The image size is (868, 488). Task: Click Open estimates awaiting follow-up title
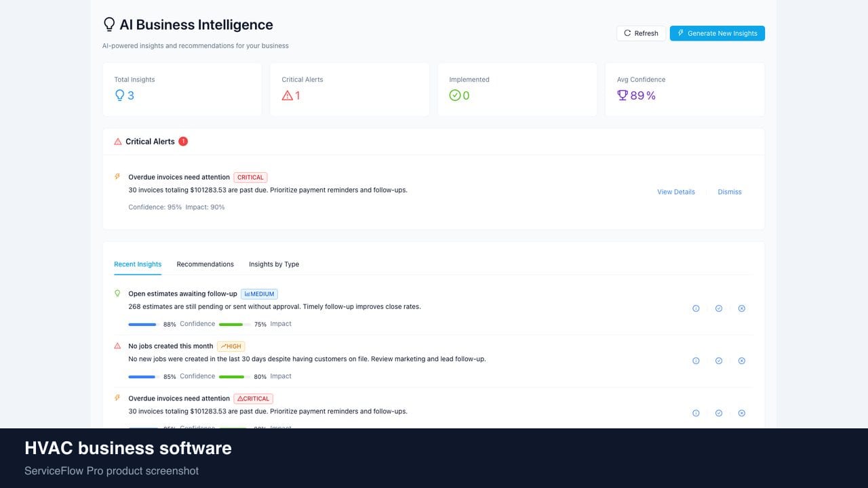point(182,294)
